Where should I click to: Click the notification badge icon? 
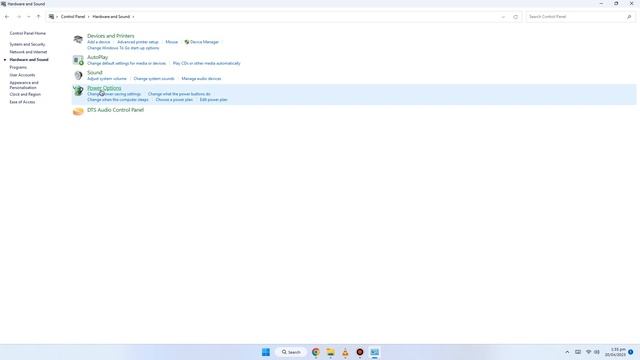point(631,352)
